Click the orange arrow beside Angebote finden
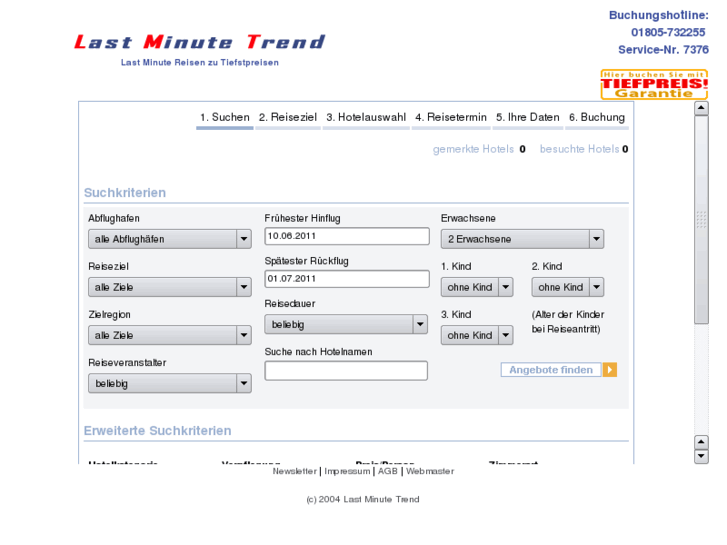This screenshot has height=545, width=727. point(610,370)
